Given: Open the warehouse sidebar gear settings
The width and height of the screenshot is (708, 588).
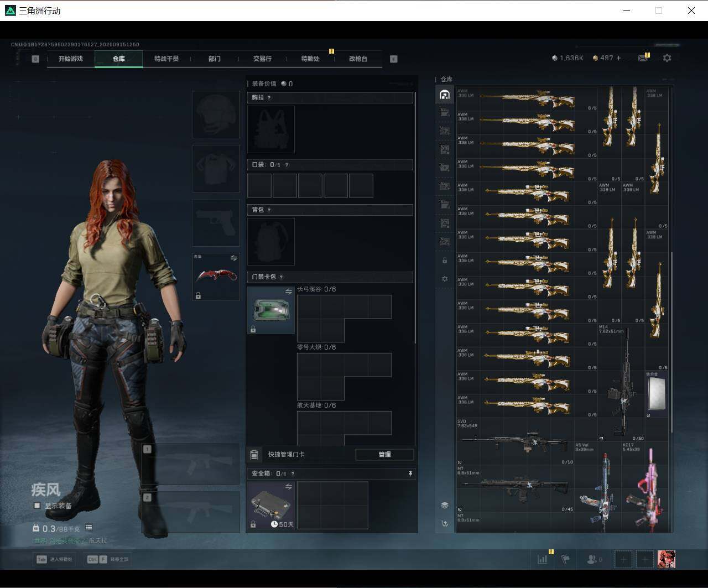Looking at the screenshot, I should pyautogui.click(x=445, y=279).
